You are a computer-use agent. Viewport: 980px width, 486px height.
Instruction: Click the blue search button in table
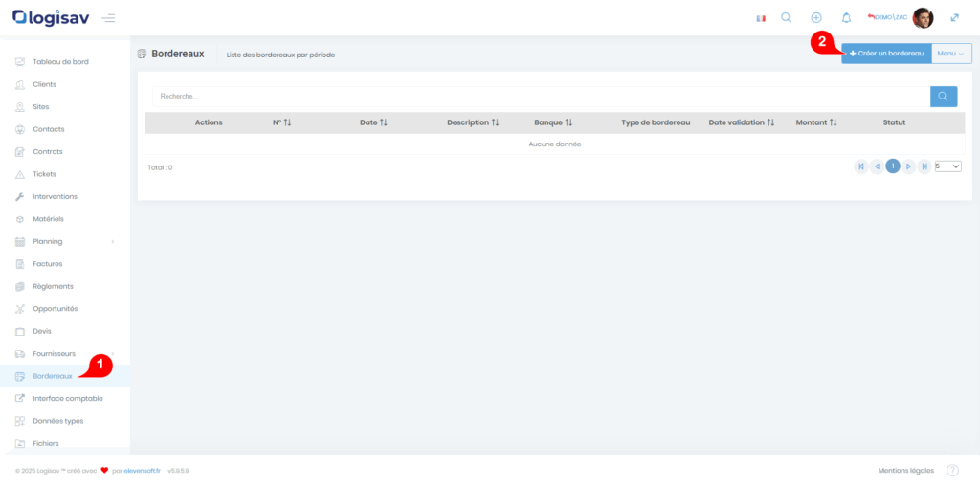pyautogui.click(x=944, y=97)
